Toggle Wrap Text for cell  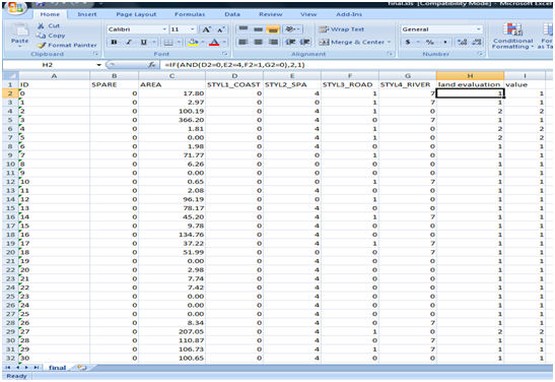pyautogui.click(x=342, y=29)
